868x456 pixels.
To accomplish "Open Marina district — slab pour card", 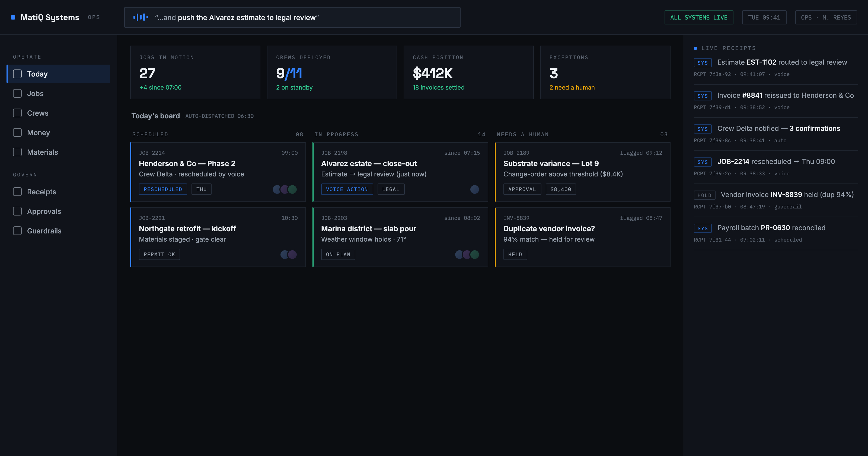I will coord(400,237).
